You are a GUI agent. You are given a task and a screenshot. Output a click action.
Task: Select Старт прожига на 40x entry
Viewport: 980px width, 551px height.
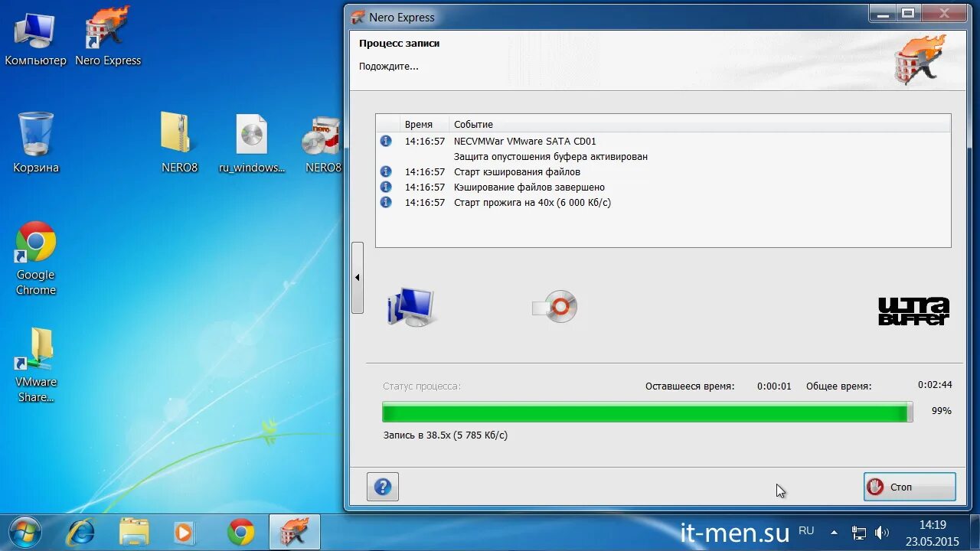pos(532,202)
